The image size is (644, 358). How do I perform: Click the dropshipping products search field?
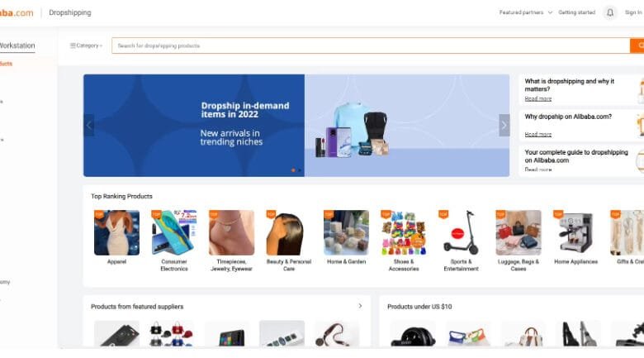(x=372, y=45)
